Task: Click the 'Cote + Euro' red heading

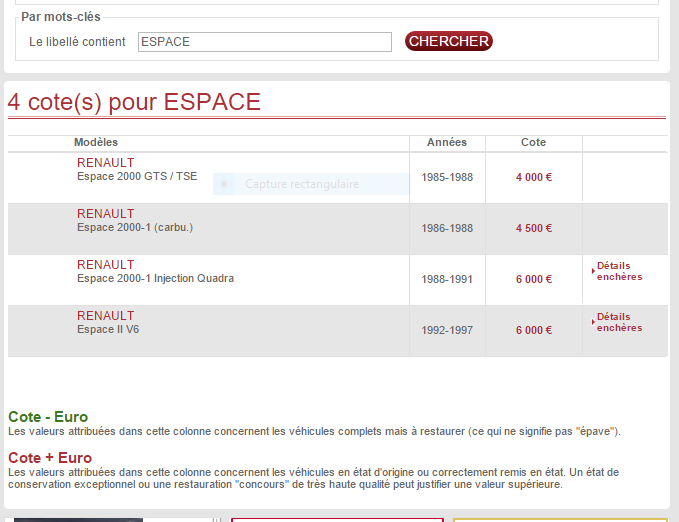Action: 50,458
